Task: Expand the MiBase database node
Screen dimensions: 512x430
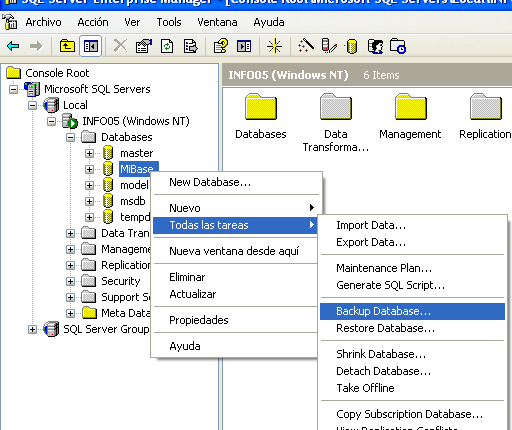Action: coord(89,169)
